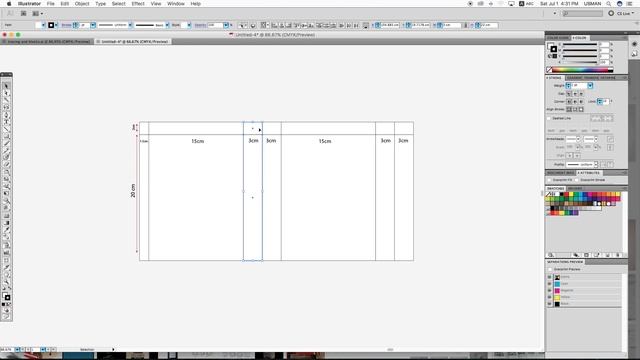This screenshot has width=640, height=360.
Task: Click Projecting Cap icon in Stroke panel
Action: point(581,94)
